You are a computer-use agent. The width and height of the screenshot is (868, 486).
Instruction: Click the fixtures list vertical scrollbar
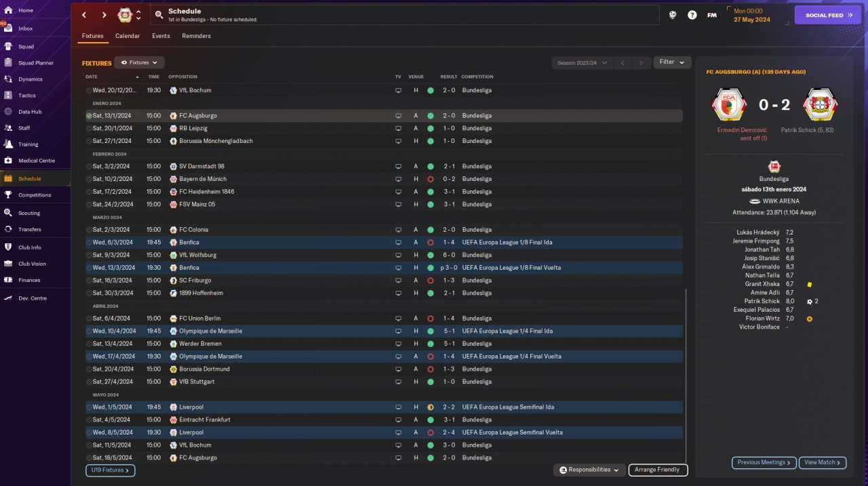coord(686,375)
